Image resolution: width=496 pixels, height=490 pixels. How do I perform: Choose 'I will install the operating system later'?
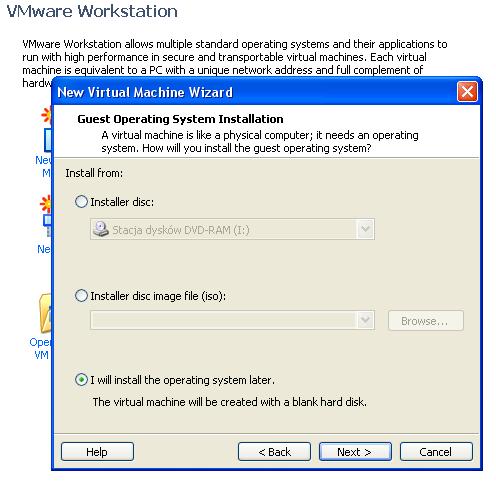coord(81,380)
